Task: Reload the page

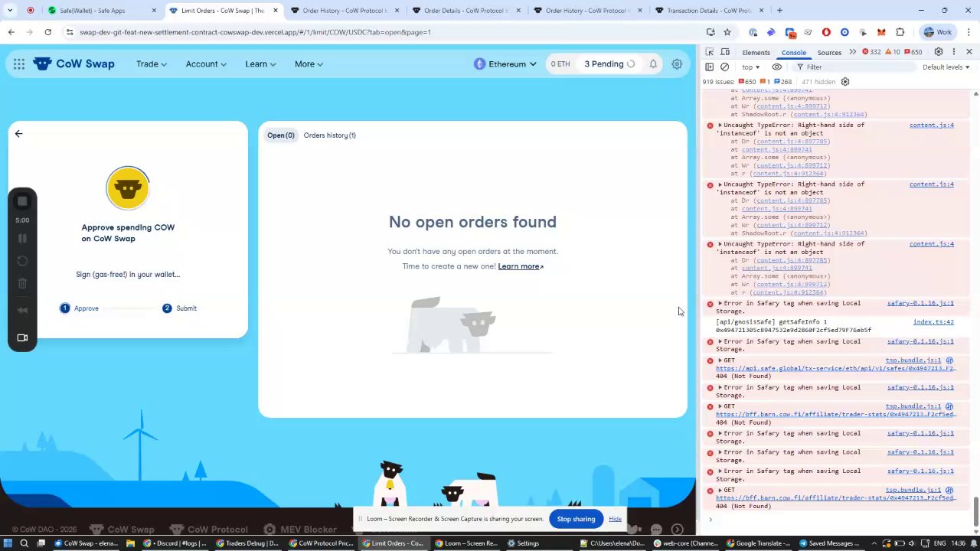Action: click(47, 32)
